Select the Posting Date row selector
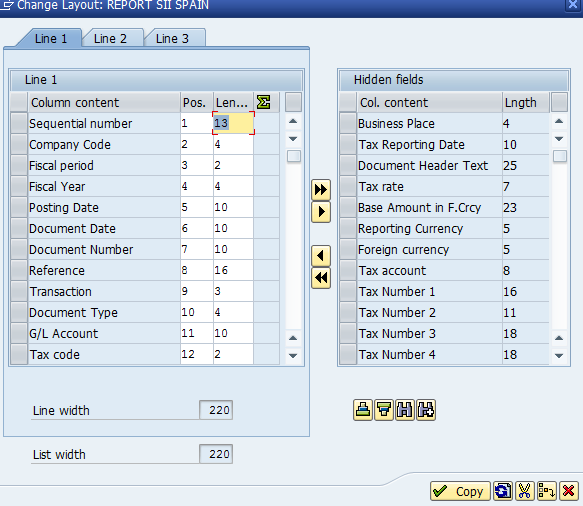The height and width of the screenshot is (506, 583). click(x=19, y=207)
